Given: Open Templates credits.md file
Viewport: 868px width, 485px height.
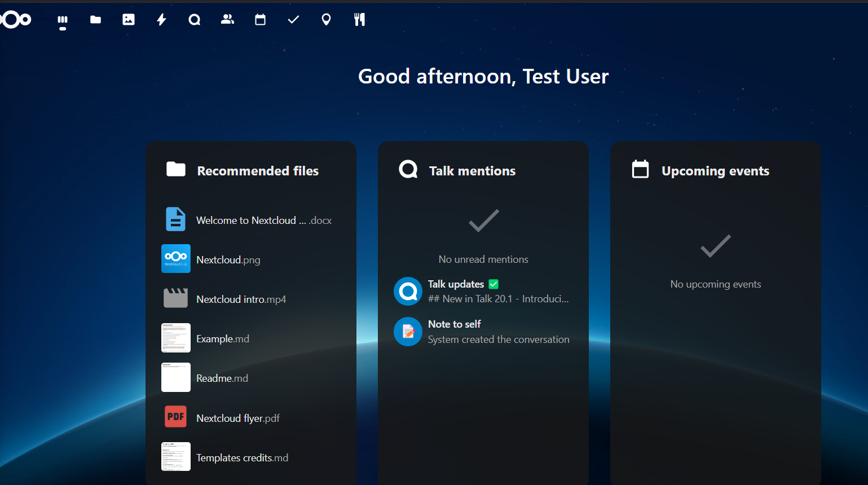Looking at the screenshot, I should (251, 456).
